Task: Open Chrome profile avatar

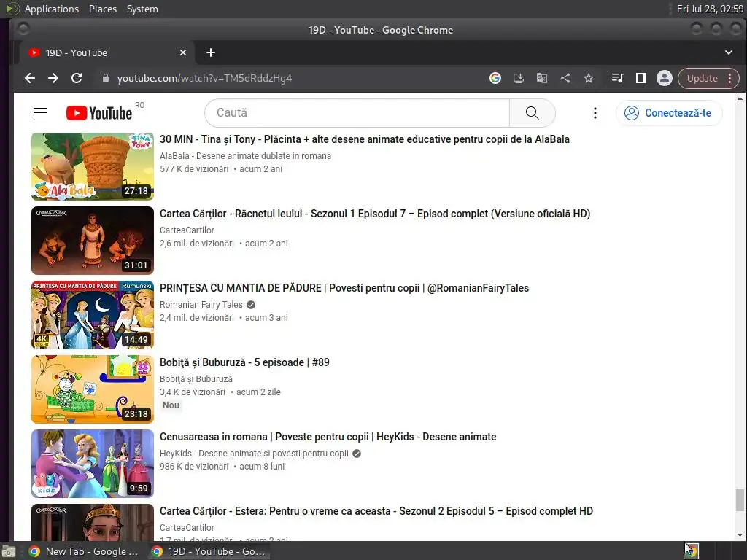Action: 664,78
